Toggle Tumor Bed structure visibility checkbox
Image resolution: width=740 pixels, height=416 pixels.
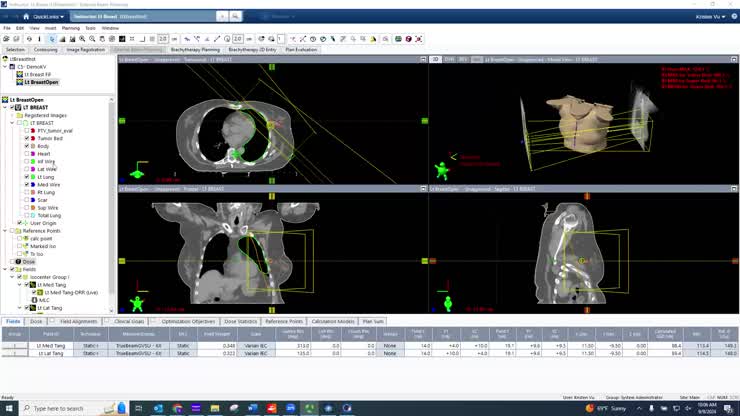coord(27,138)
